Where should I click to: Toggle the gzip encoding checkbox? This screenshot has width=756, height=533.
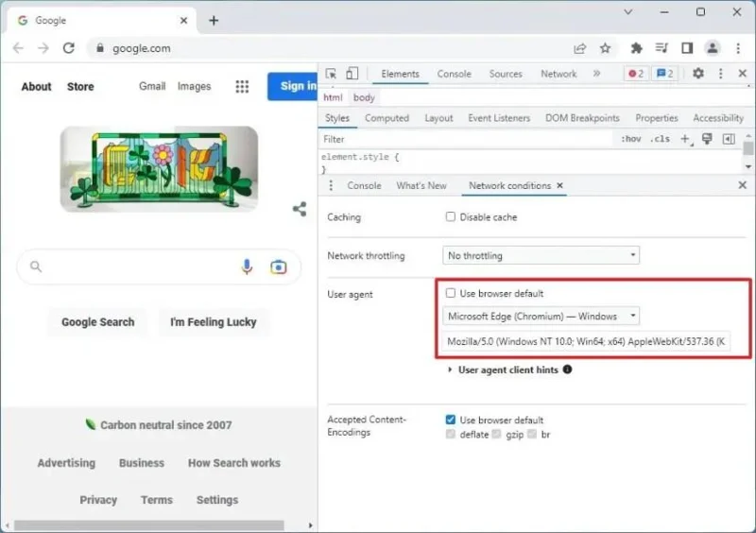[497, 434]
